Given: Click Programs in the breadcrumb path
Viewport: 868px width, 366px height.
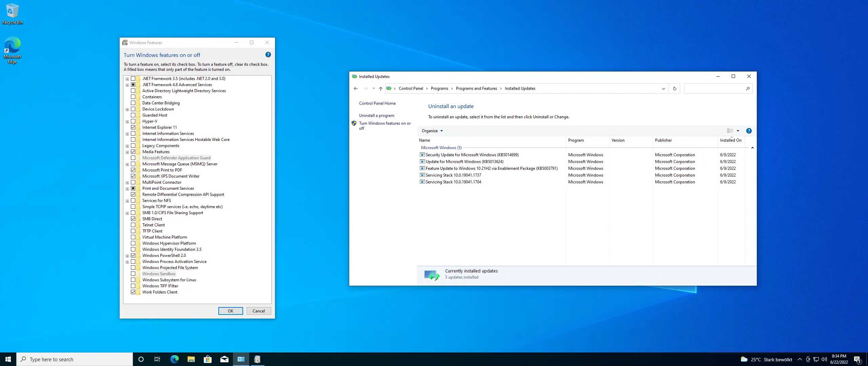Looking at the screenshot, I should click(x=439, y=88).
